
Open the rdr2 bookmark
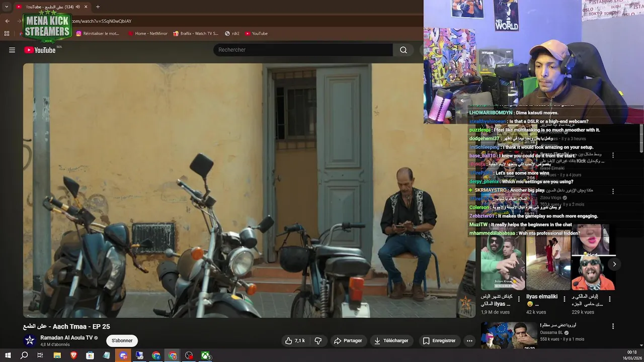[232, 34]
